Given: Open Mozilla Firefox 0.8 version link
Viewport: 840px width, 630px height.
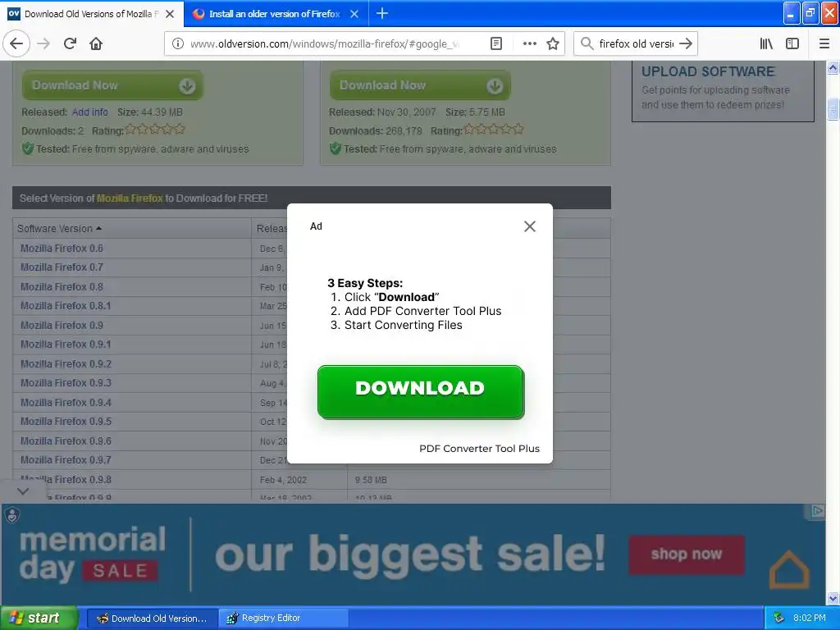Looking at the screenshot, I should [62, 286].
